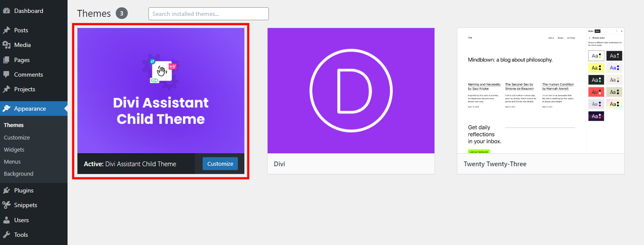Go to the Users menu label
This screenshot has height=245, width=644.
22,220
